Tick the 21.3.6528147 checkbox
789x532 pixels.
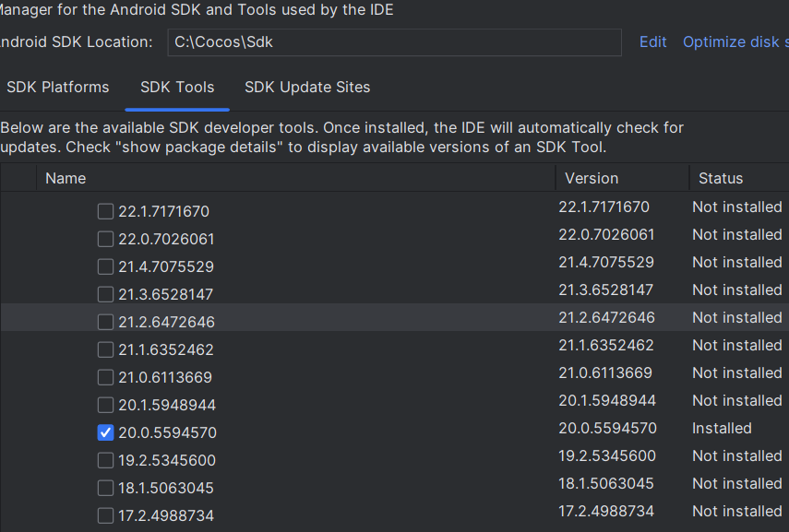[105, 294]
